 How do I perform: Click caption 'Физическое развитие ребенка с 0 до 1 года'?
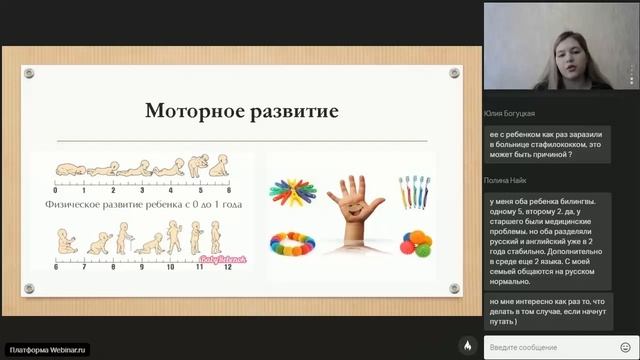click(143, 204)
